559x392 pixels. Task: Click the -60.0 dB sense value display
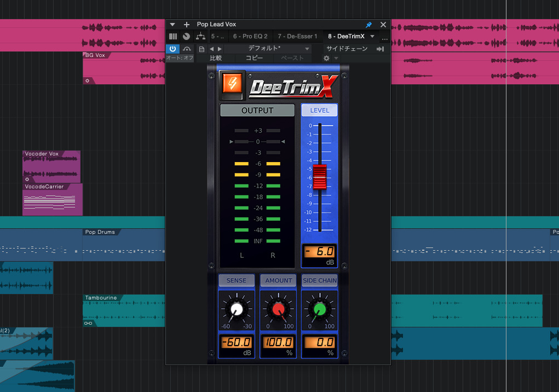click(237, 342)
